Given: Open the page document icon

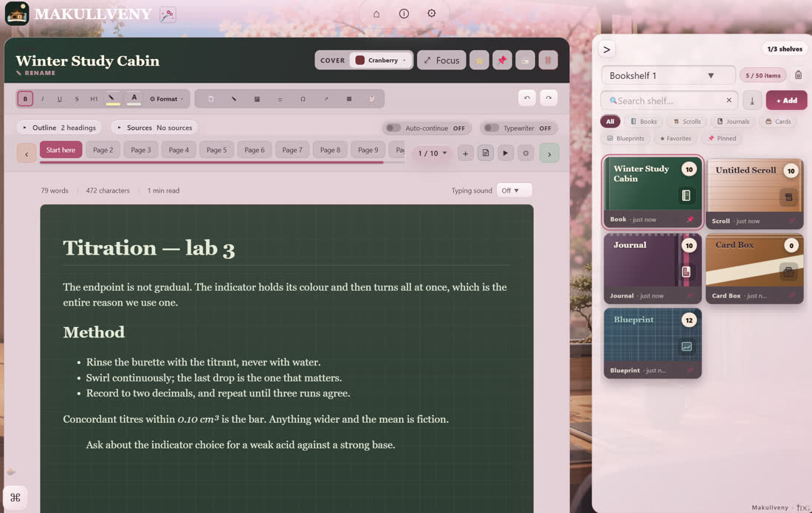Looking at the screenshot, I should [486, 154].
